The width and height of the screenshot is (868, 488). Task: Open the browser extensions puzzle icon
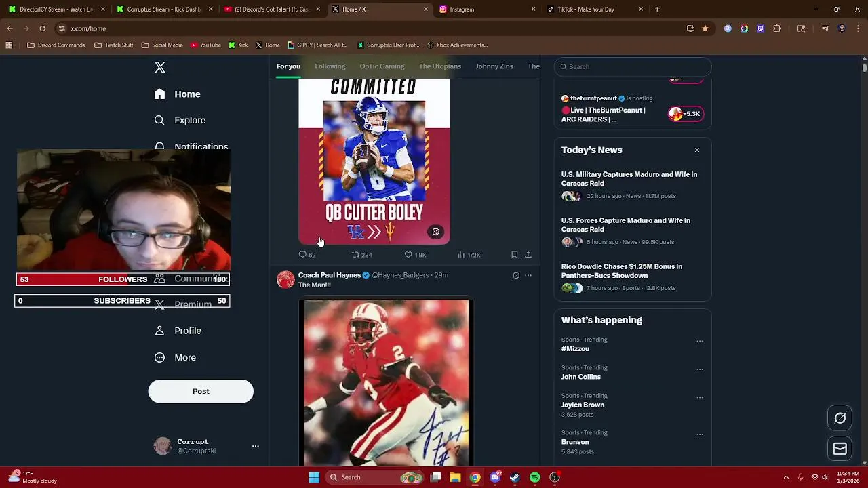[777, 28]
